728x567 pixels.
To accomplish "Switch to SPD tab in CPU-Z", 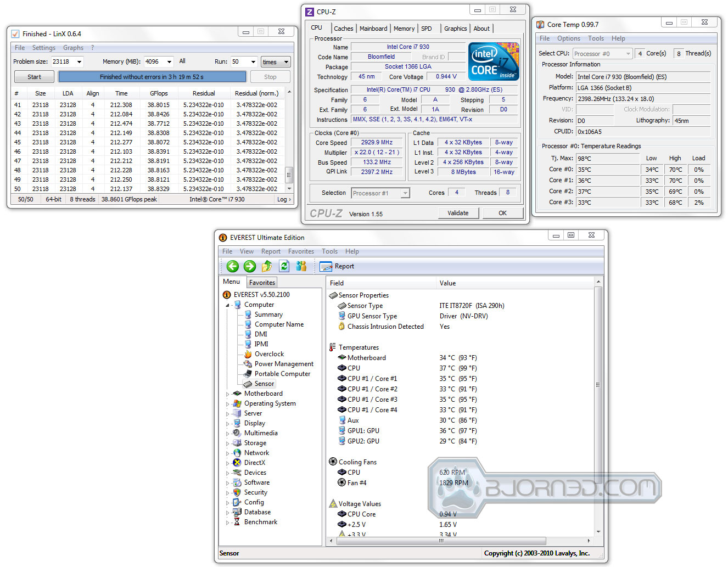I will [427, 29].
